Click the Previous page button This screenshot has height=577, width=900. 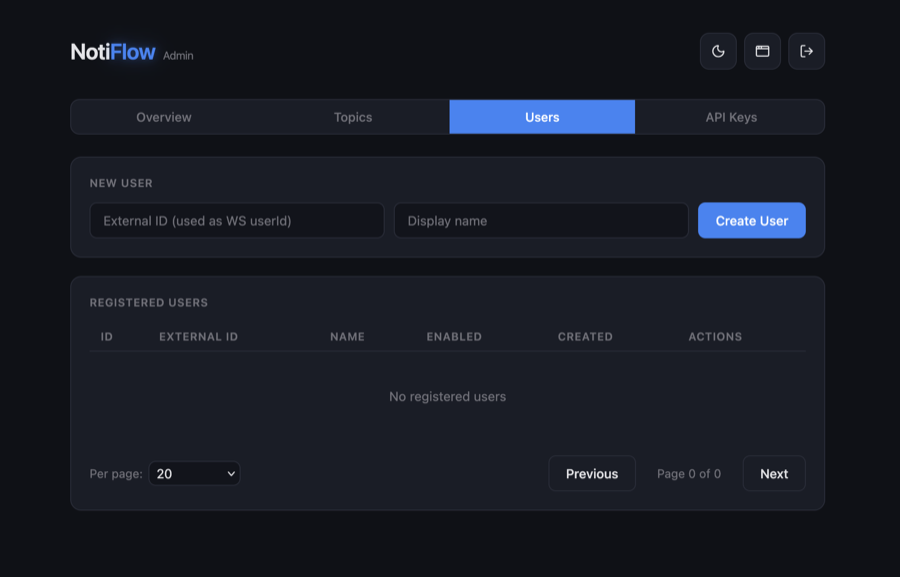coord(592,474)
